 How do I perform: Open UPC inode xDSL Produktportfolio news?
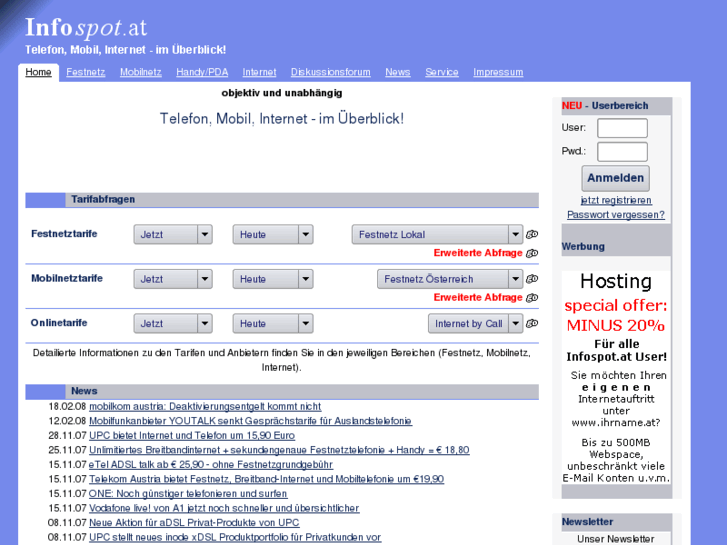pos(235,538)
